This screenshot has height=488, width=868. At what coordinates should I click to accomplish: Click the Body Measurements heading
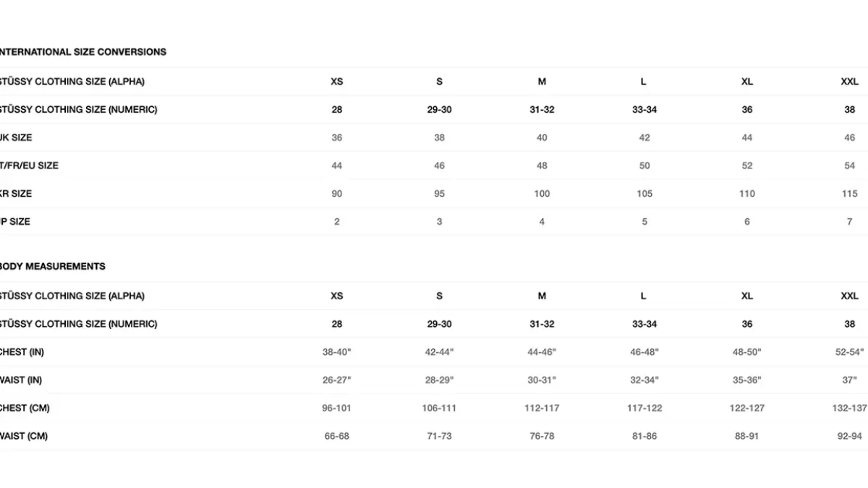(52, 267)
